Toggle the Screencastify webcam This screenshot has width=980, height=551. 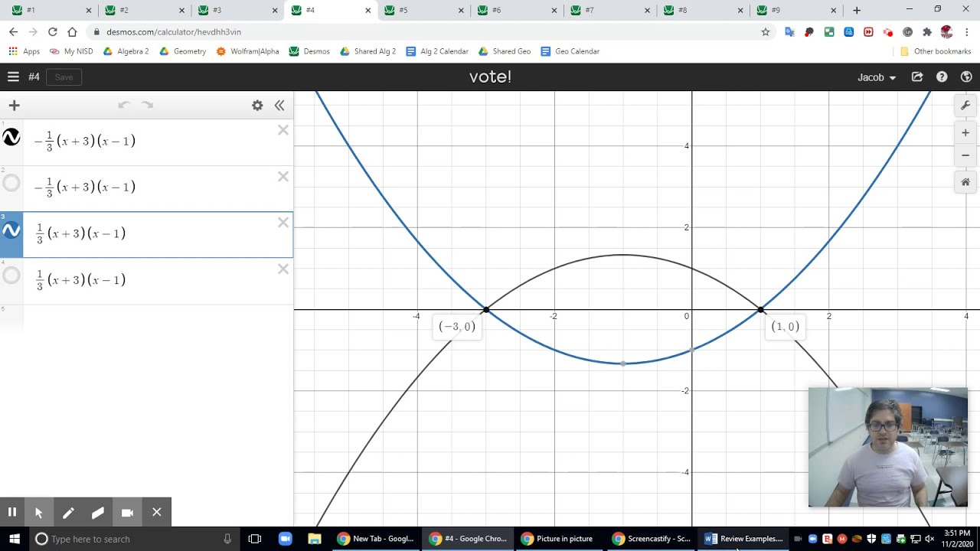[127, 513]
